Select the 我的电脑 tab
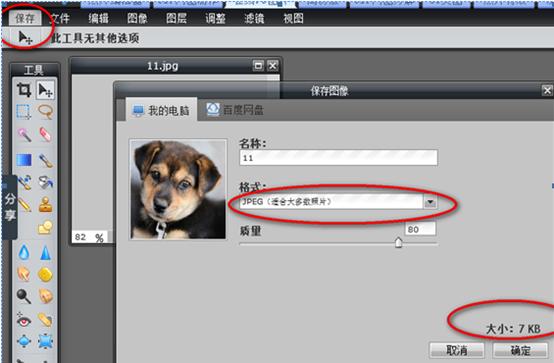554x363 pixels. 161,110
